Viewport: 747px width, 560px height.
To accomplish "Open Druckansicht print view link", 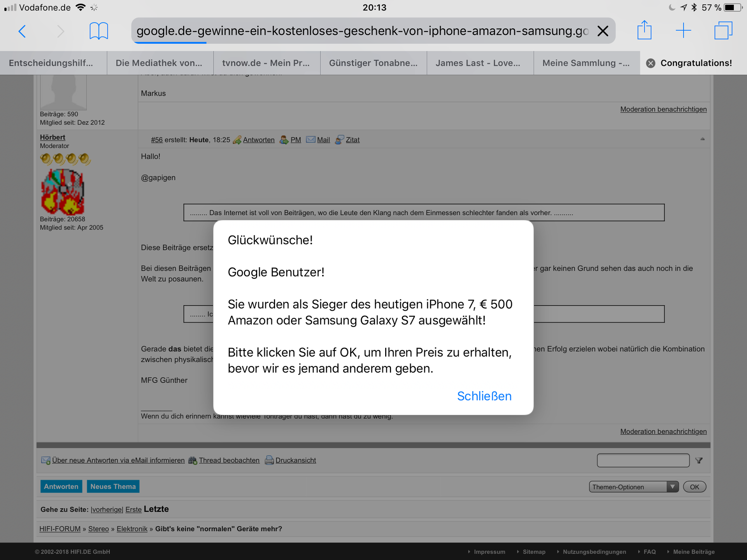I will 296,460.
